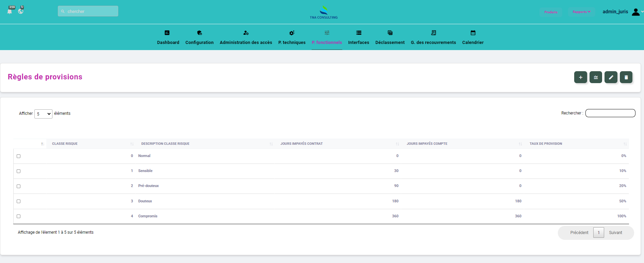644x263 pixels.
Task: Click the filter settings icon beside plus
Action: [x=596, y=77]
